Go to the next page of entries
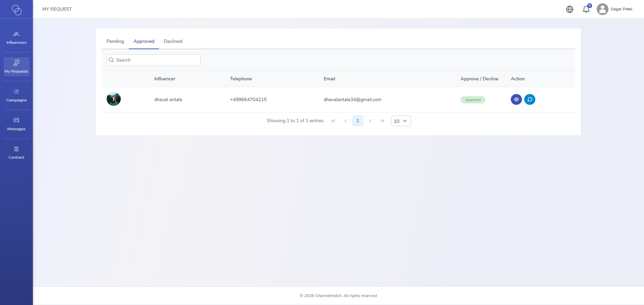This screenshot has height=305, width=644. pos(370,121)
